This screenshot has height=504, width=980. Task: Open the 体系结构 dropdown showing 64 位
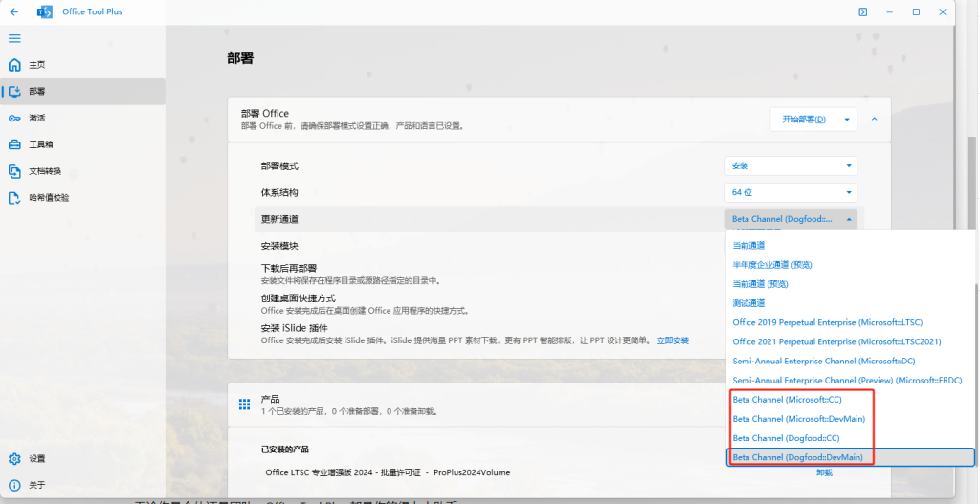pyautogui.click(x=791, y=192)
